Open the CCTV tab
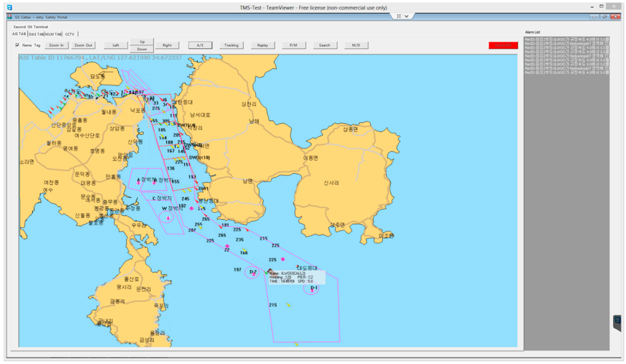Screen dimensions: 626x364 (70, 34)
